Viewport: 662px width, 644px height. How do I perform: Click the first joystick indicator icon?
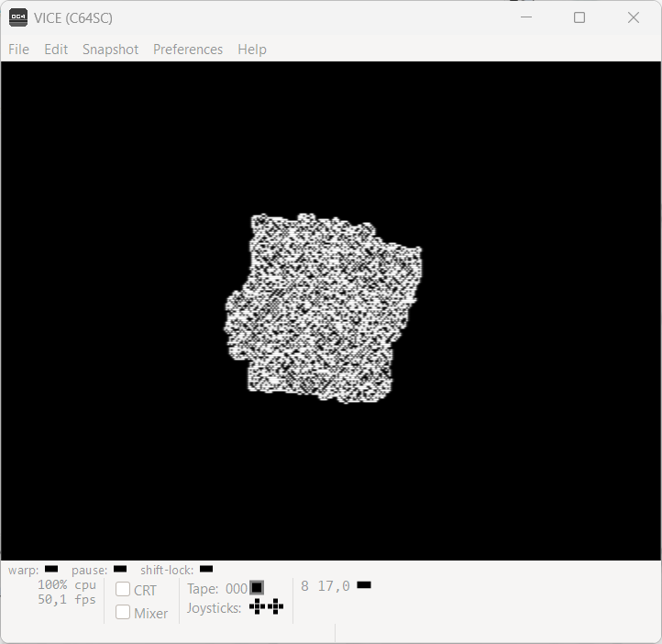[x=257, y=606]
